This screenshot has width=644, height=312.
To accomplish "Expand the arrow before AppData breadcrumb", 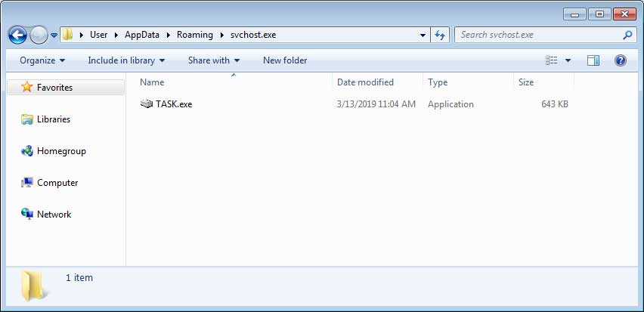I will click(x=116, y=36).
